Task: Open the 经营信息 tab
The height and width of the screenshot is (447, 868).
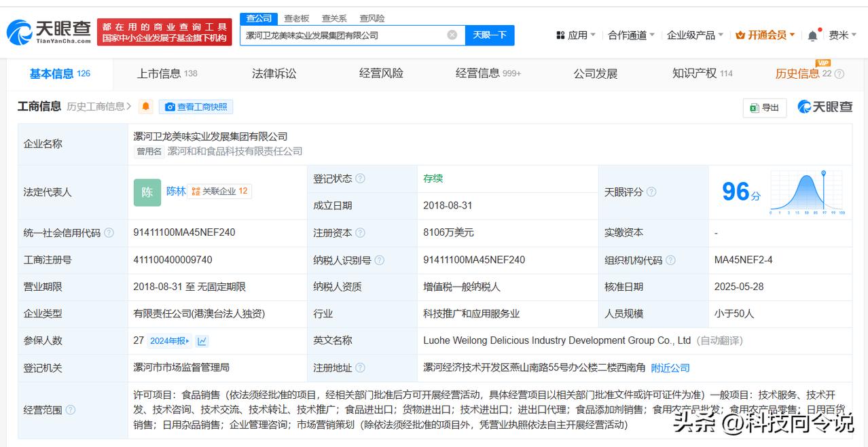Action: pos(488,73)
